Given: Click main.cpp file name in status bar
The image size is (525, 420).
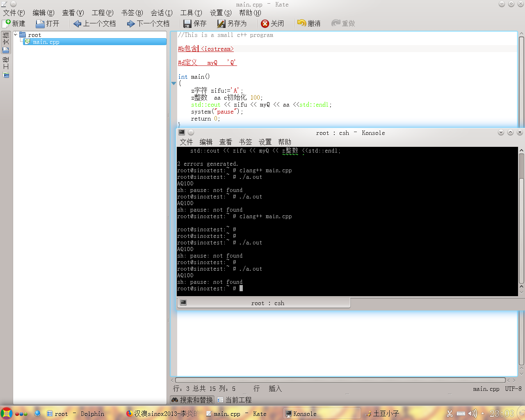Looking at the screenshot, I should pyautogui.click(x=486, y=389).
